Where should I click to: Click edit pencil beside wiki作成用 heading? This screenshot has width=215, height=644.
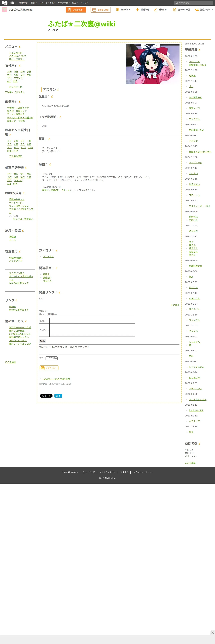(x=24, y=193)
